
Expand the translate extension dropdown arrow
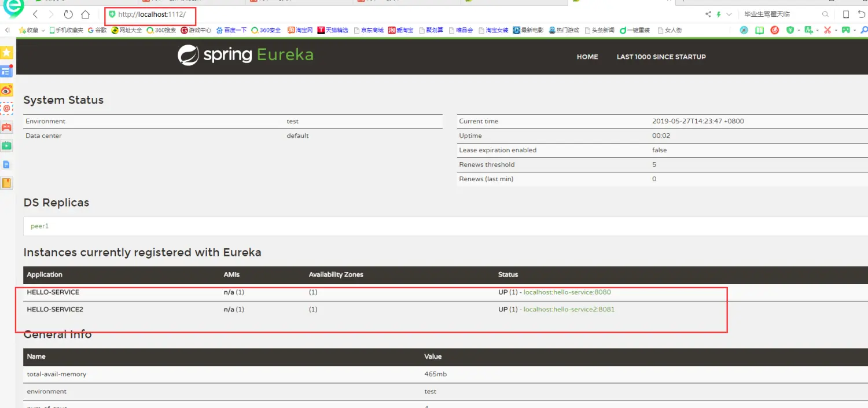pyautogui.click(x=818, y=30)
